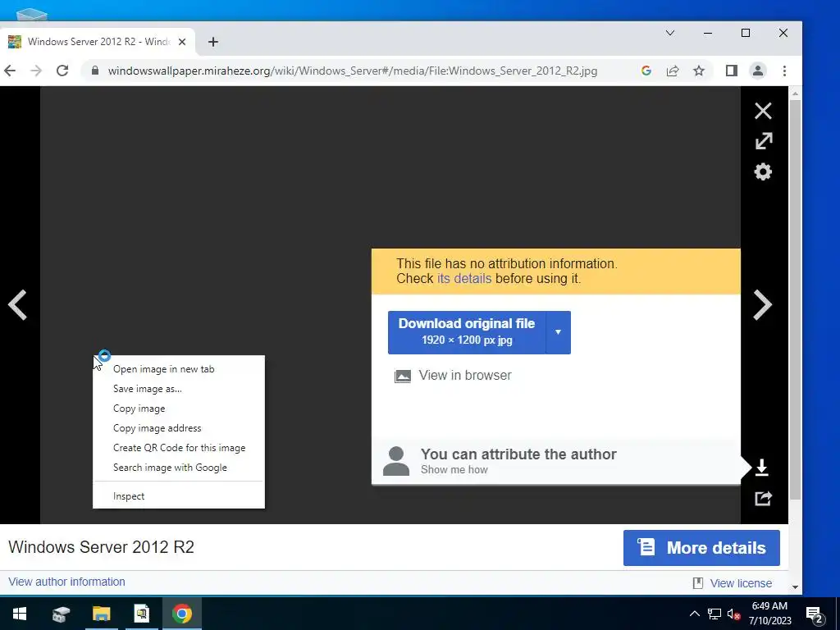Show hidden system tray icons

coord(694,614)
